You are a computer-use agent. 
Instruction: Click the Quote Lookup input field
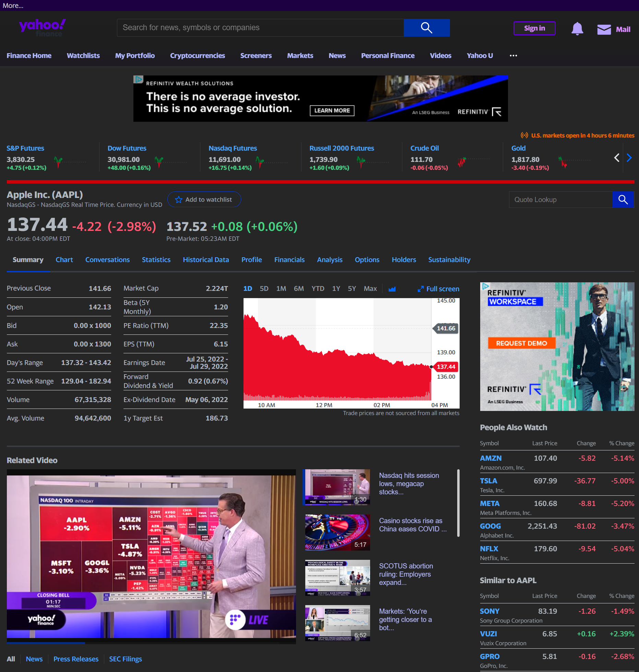coord(560,200)
